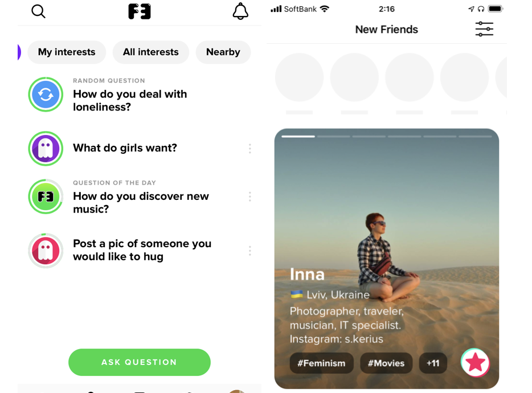Select the My interests tab

(x=67, y=52)
